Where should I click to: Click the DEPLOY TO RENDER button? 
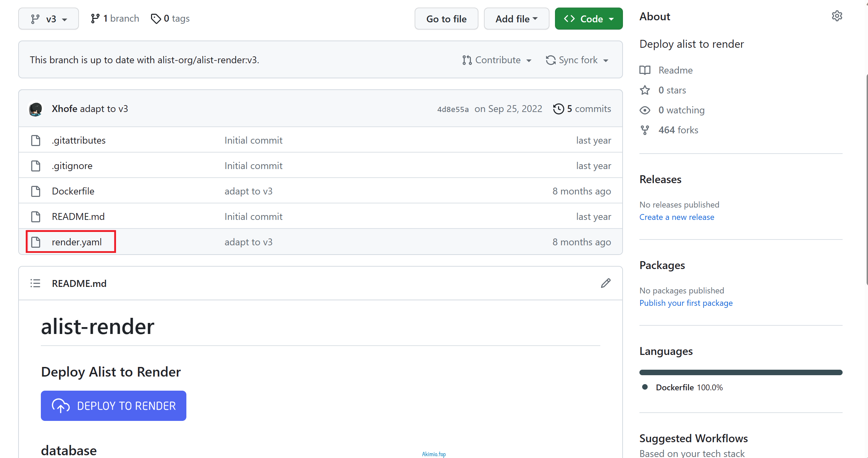pyautogui.click(x=114, y=406)
